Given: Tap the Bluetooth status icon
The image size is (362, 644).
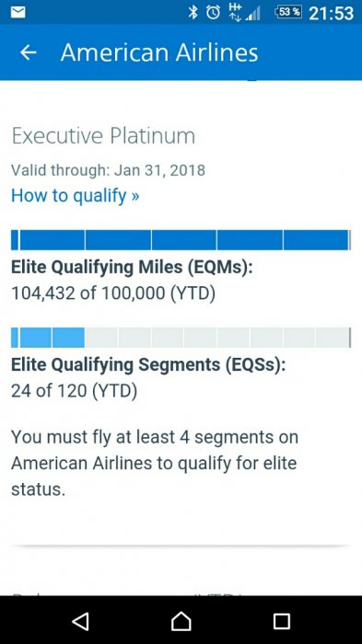Looking at the screenshot, I should pyautogui.click(x=193, y=12).
